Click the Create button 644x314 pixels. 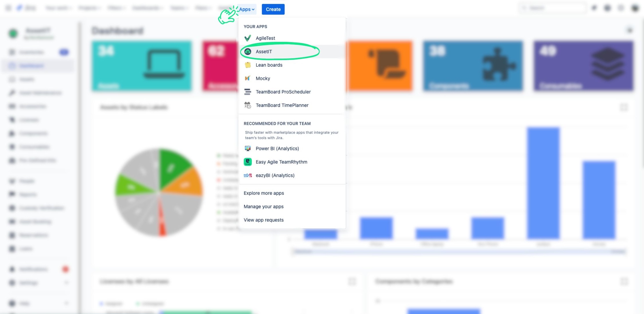tap(273, 9)
